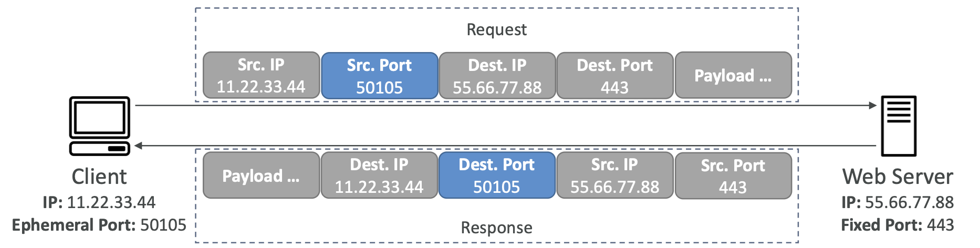Click the Payload box in the Request row
The height and width of the screenshot is (248, 980).
(x=733, y=75)
